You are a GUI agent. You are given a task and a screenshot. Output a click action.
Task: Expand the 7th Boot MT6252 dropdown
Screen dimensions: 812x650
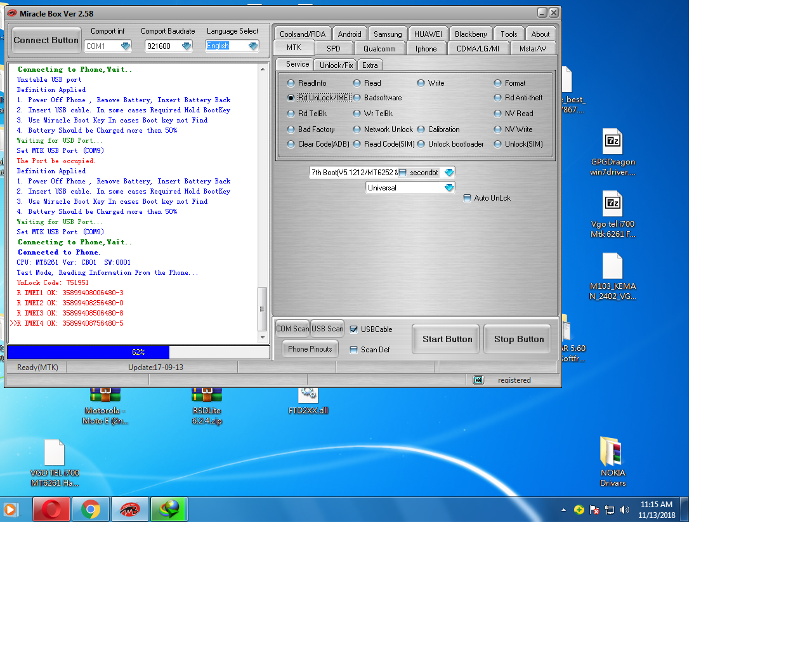point(449,173)
